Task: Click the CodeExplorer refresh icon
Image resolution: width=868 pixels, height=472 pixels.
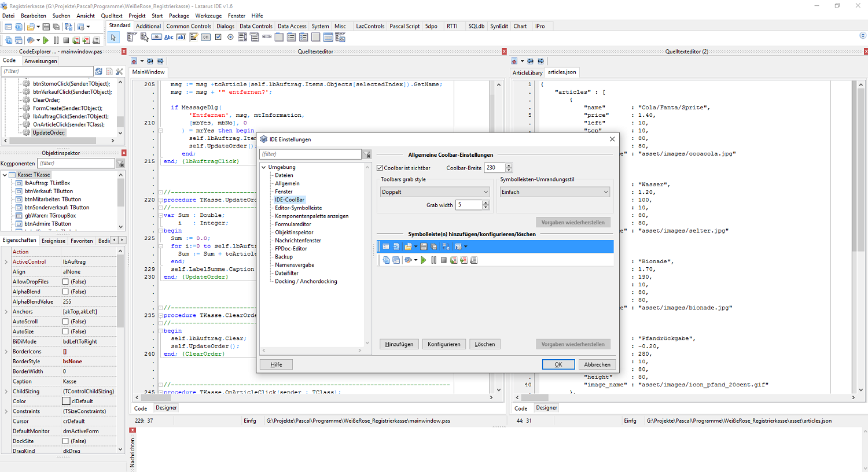Action: tap(99, 72)
